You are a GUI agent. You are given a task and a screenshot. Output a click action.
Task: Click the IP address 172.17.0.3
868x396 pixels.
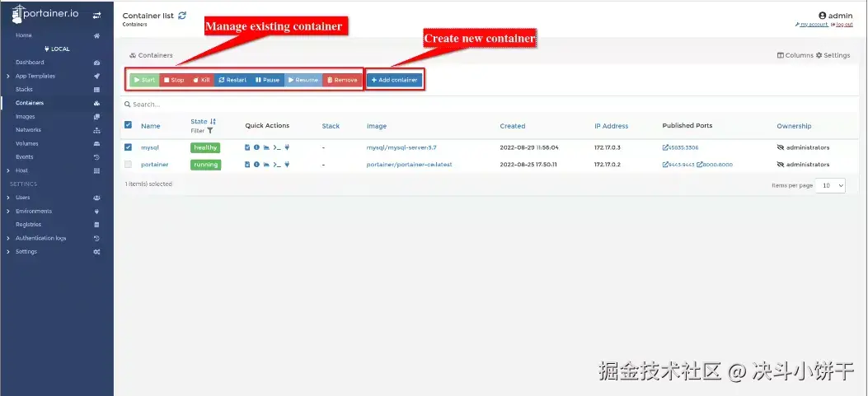[608, 147]
